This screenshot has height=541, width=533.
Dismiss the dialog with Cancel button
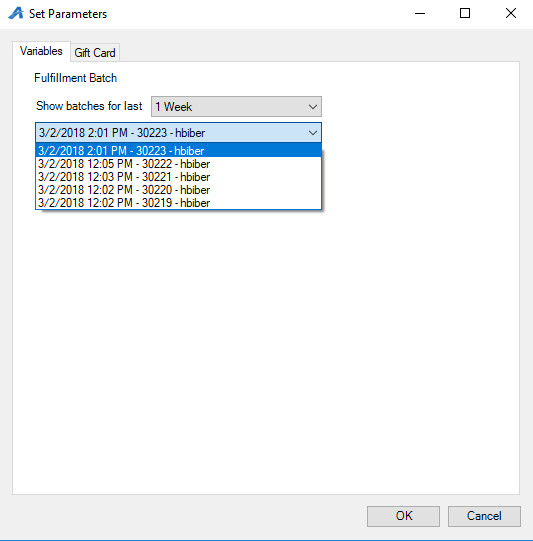click(x=484, y=516)
